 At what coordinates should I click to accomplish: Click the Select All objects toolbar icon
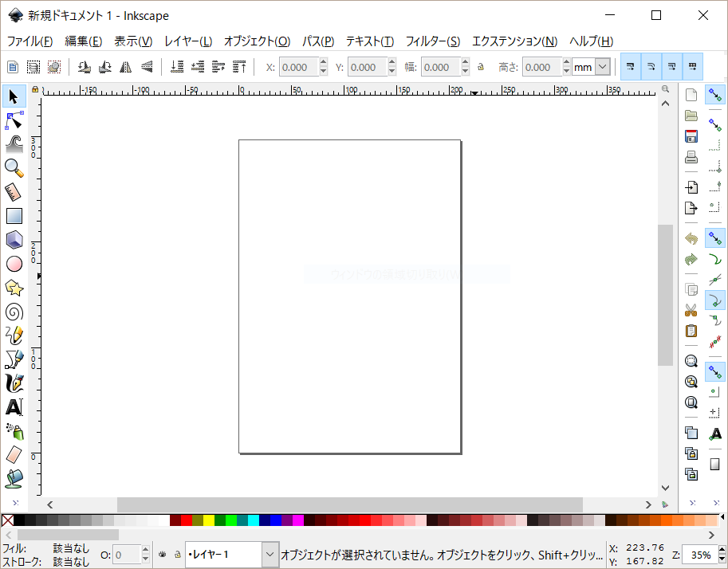(13, 67)
